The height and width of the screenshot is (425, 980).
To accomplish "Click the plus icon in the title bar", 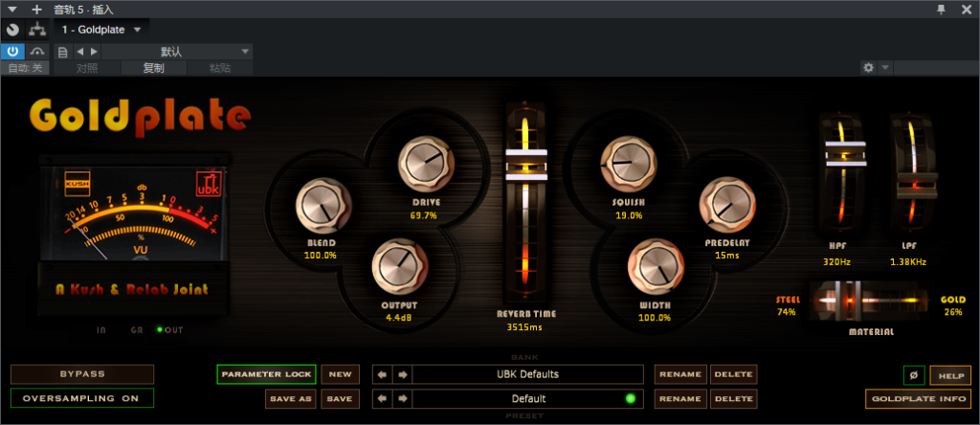I will (37, 10).
